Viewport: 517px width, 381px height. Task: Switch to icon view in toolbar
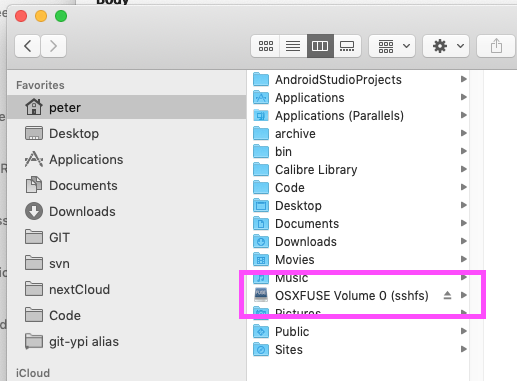266,46
